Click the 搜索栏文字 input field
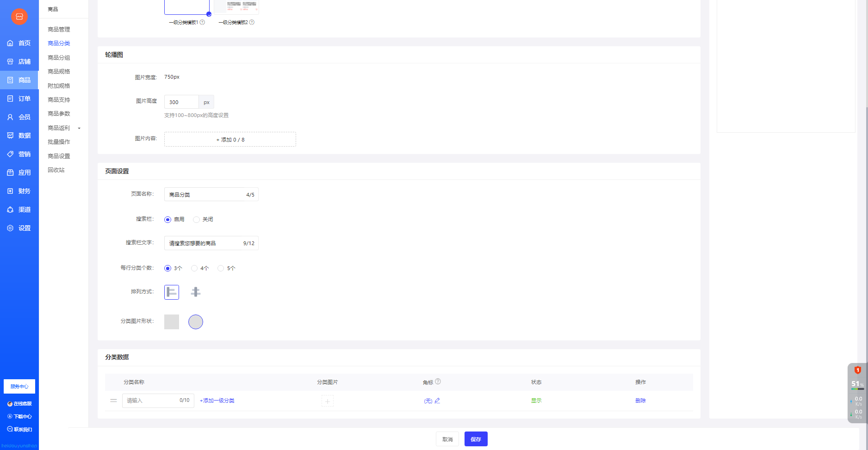The height and width of the screenshot is (450, 868). tap(211, 243)
